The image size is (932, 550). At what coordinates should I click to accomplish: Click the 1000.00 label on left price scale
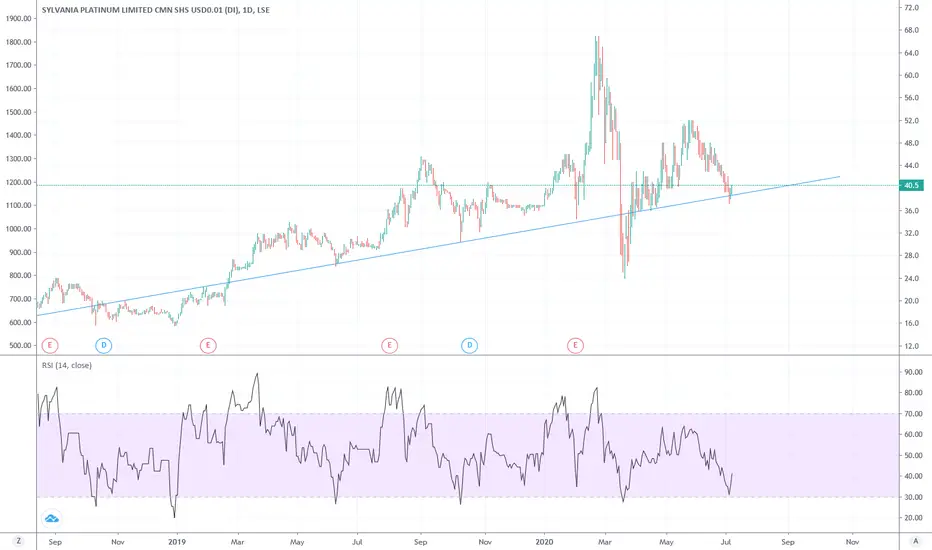pos(18,229)
